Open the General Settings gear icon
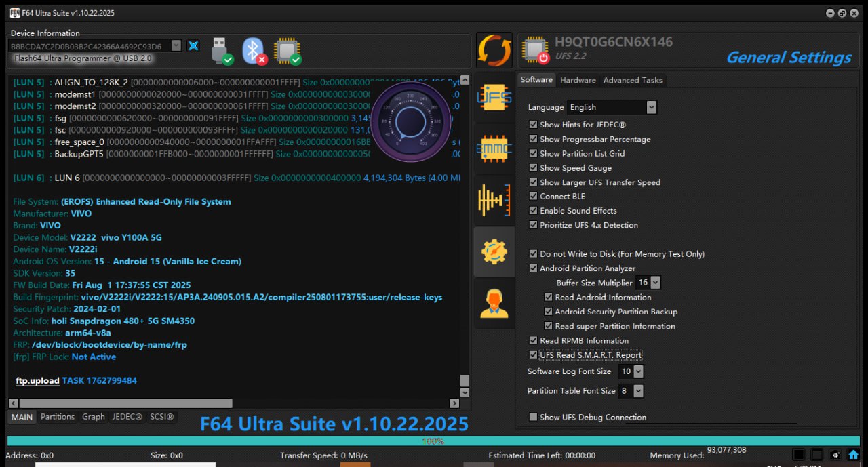 [494, 251]
